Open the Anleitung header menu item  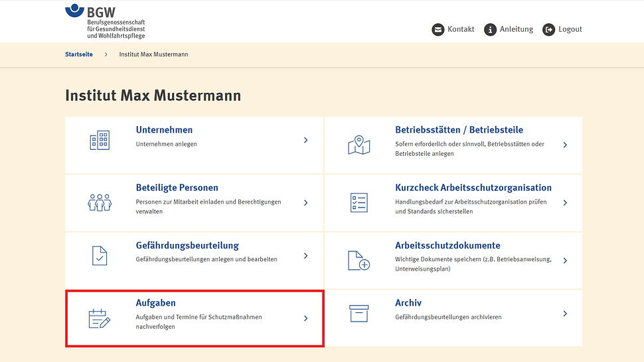pos(516,29)
